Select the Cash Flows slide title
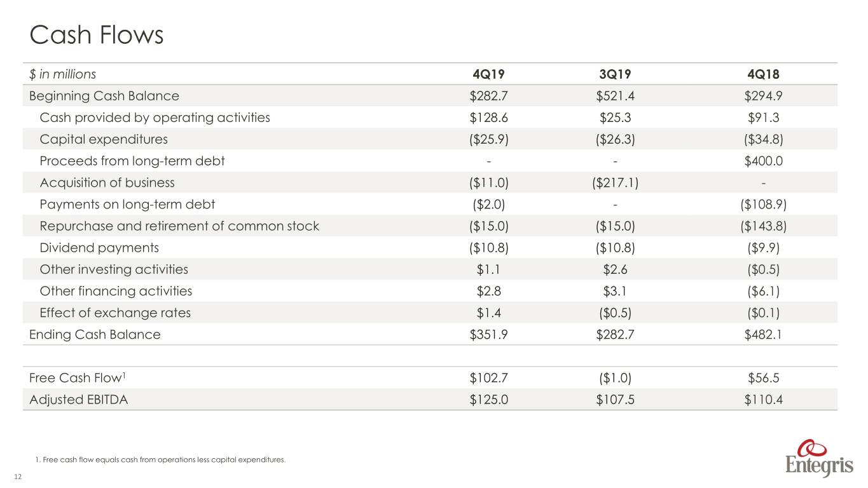Screen dimensions: 868x488 point(97,35)
